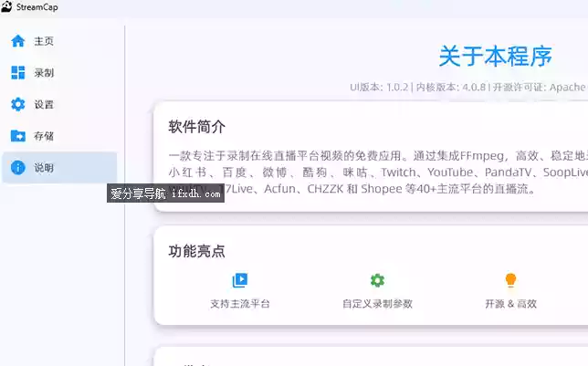Click the 自定义录制参数 label
Screen dimensions: 588x366
pos(377,304)
